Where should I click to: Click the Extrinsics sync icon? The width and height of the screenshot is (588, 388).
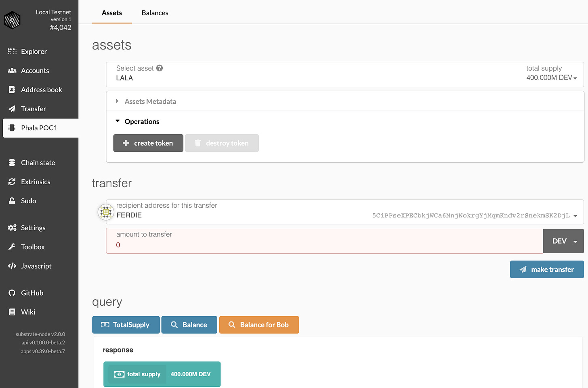pyautogui.click(x=12, y=182)
